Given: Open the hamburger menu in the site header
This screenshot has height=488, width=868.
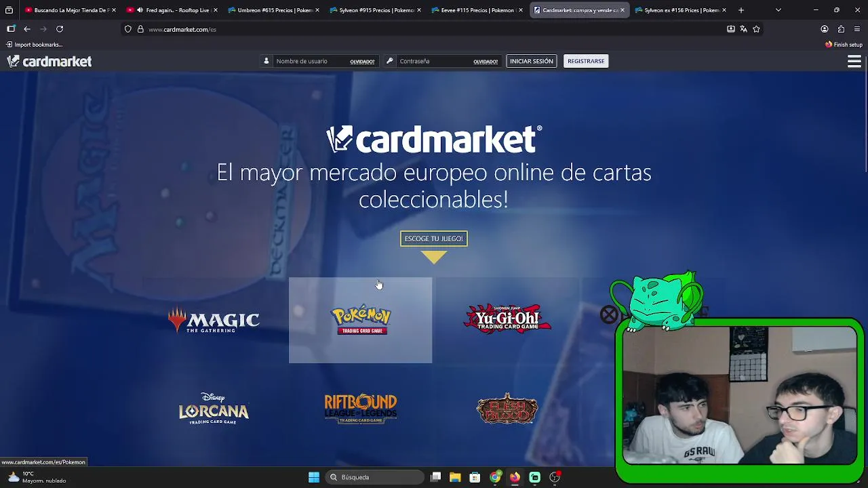Looking at the screenshot, I should pyautogui.click(x=854, y=62).
